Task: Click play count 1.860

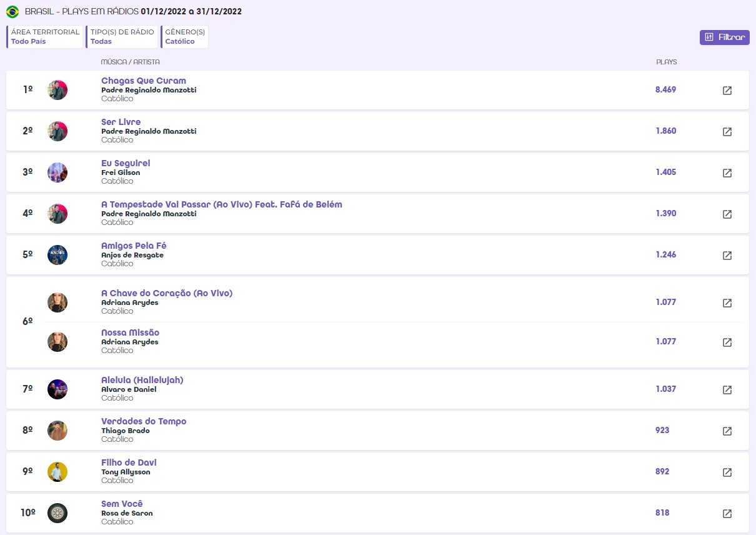Action: [x=665, y=131]
